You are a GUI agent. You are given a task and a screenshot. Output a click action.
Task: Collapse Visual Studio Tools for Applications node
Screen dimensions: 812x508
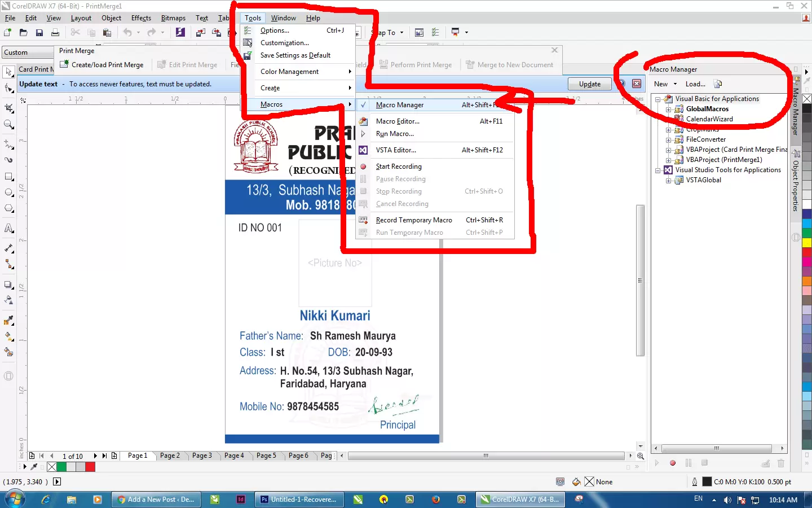point(658,170)
